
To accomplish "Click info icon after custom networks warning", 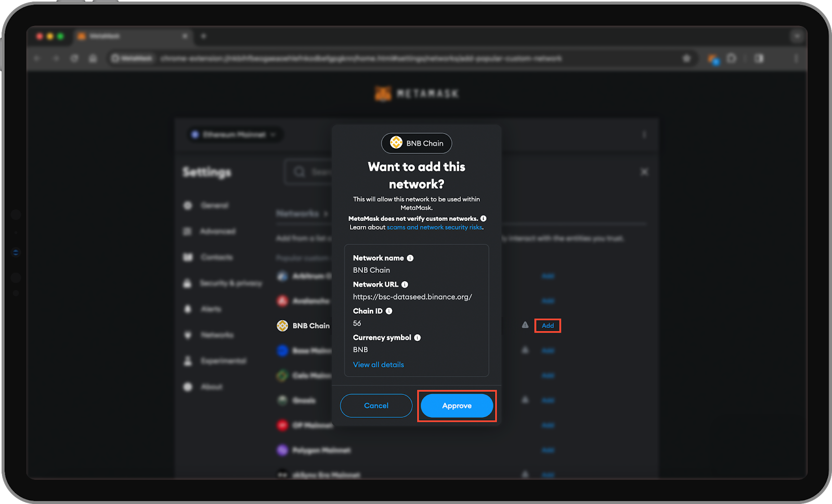I will [x=483, y=219].
